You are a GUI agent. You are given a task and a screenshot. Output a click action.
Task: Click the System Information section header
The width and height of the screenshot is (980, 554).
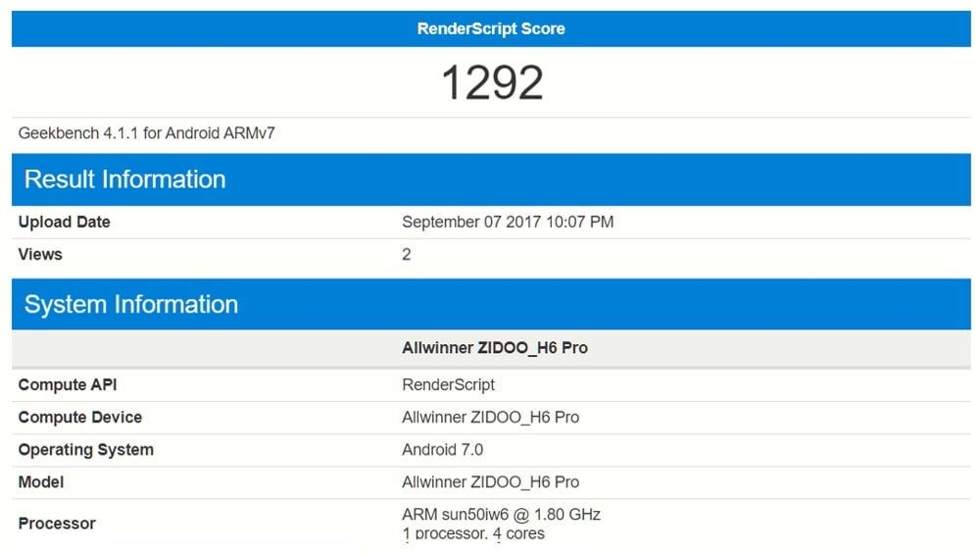tap(491, 305)
